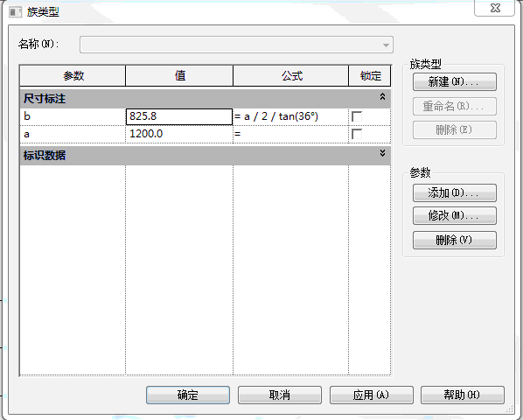Toggle the lock checkbox for parameter a
Screen dimensions: 523x420
tap(357, 134)
